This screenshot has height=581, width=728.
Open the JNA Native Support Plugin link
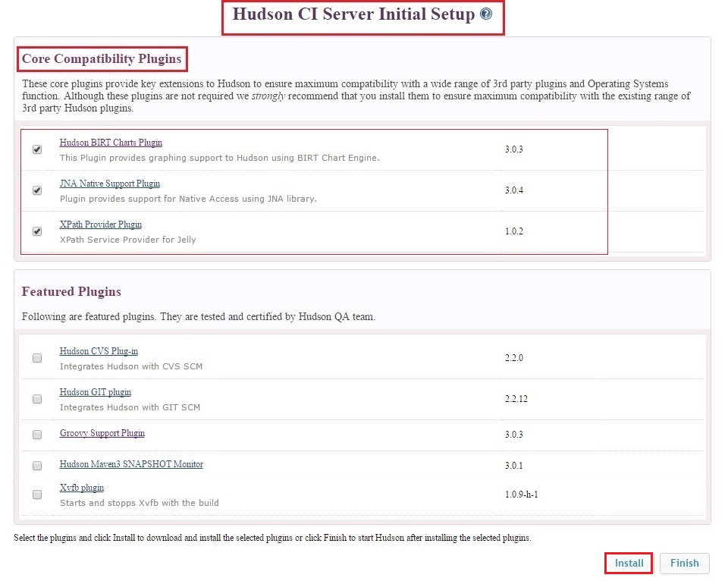[109, 184]
